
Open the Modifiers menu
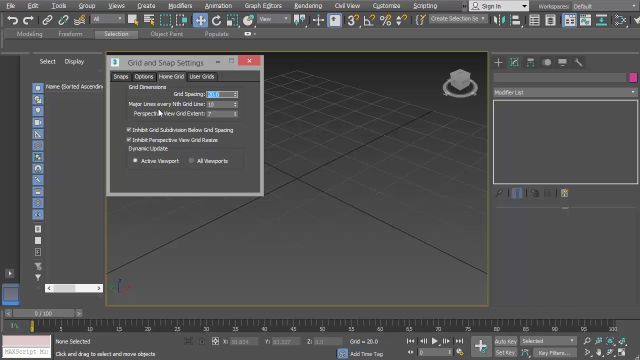tap(180, 6)
